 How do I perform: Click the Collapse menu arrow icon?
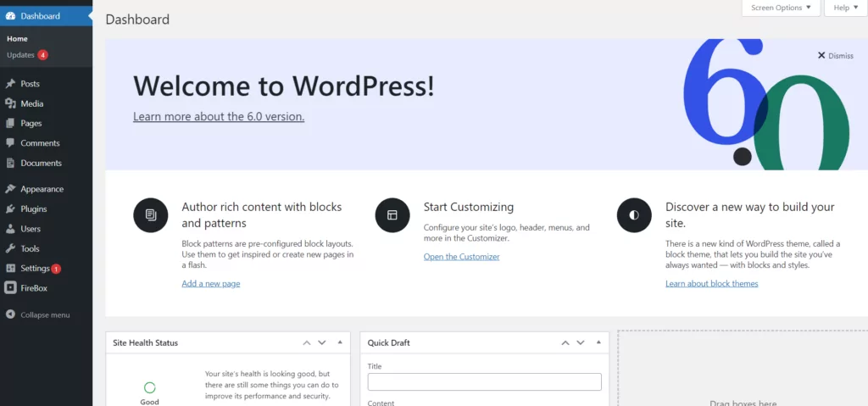pos(10,314)
